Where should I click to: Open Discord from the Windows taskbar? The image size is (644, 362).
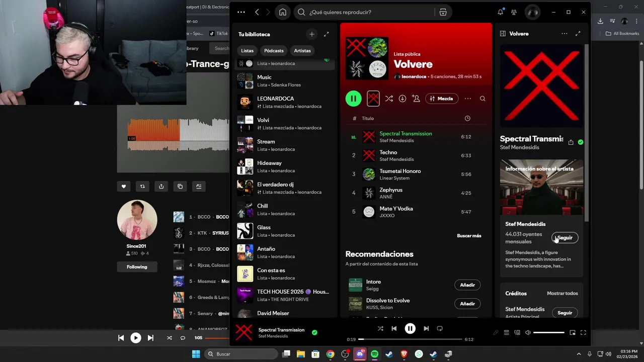pyautogui.click(x=360, y=354)
